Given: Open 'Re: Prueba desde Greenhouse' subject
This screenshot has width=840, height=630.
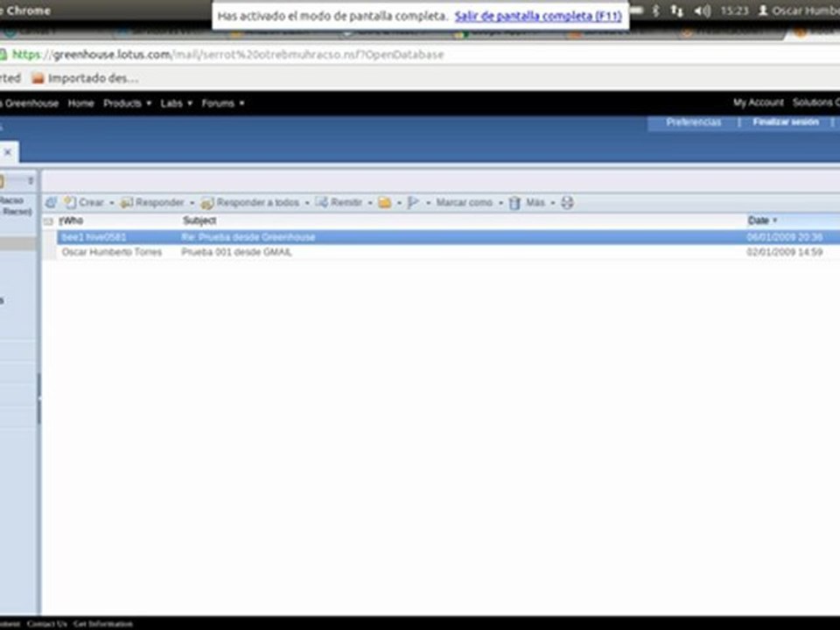Looking at the screenshot, I should click(x=248, y=237).
